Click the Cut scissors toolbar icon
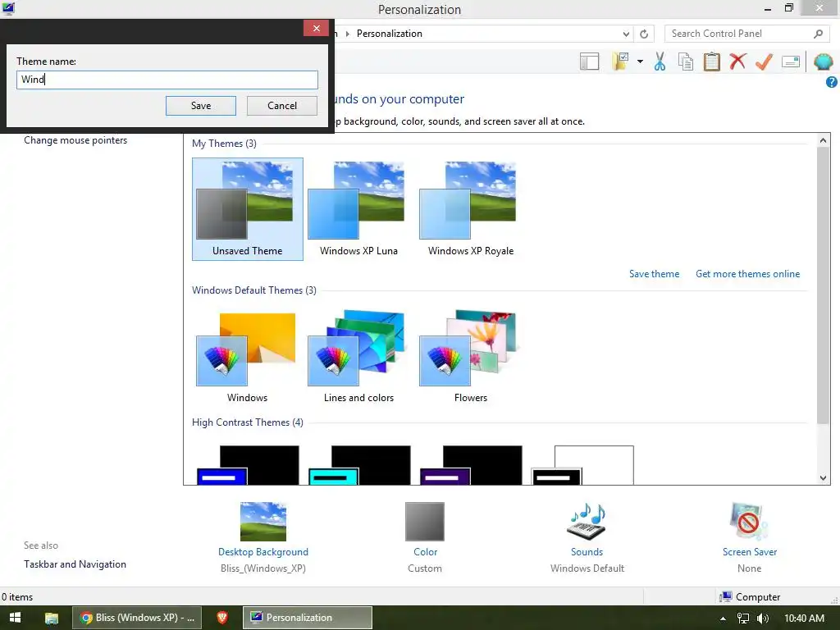840x630 pixels. [660, 61]
